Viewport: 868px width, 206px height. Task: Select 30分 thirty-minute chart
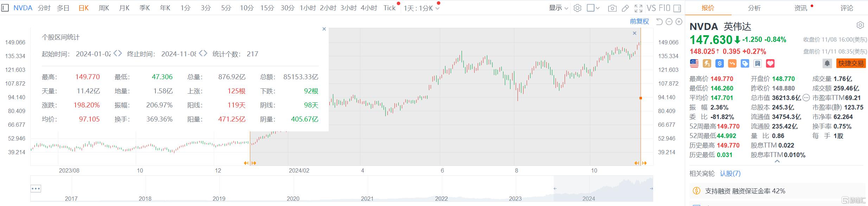tap(288, 8)
